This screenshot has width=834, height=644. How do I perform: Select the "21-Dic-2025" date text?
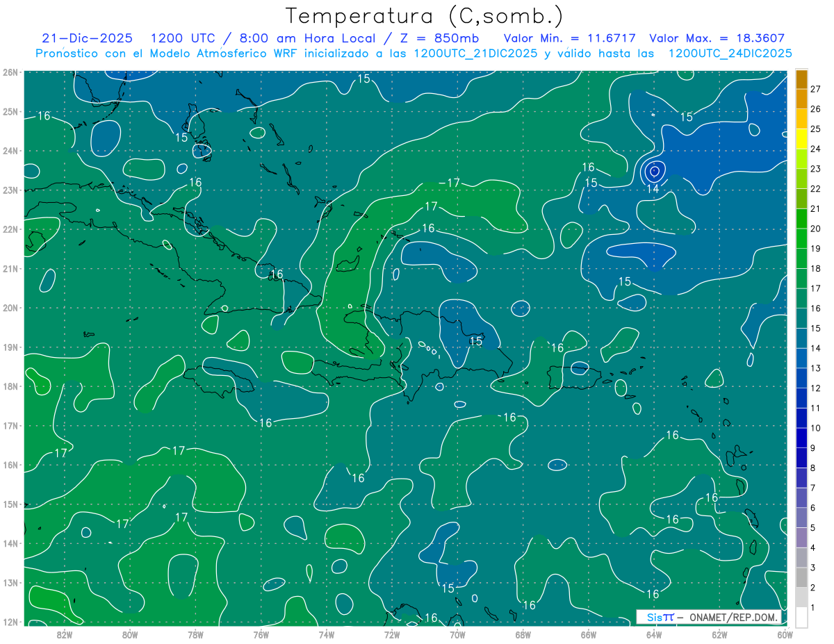pyautogui.click(x=86, y=38)
